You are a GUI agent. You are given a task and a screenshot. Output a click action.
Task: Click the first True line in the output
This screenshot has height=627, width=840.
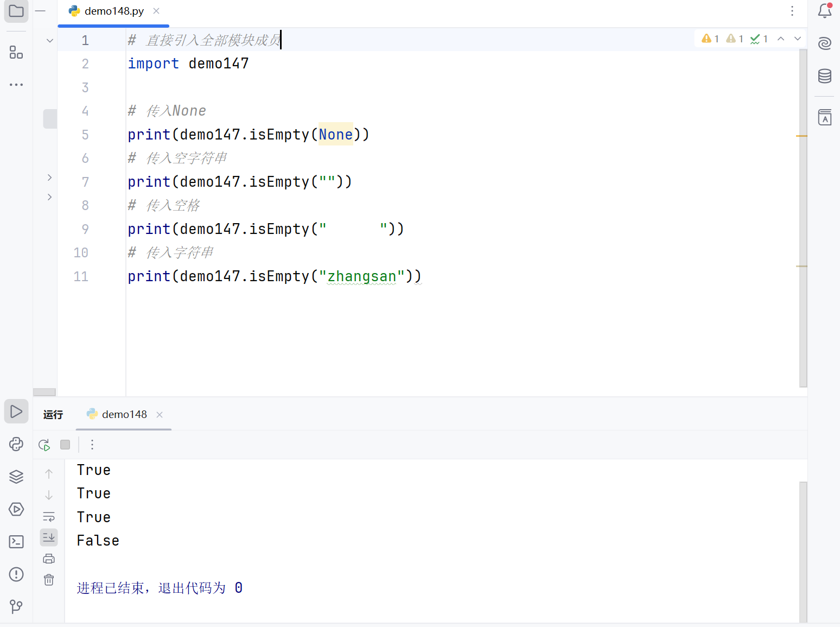[x=94, y=470]
